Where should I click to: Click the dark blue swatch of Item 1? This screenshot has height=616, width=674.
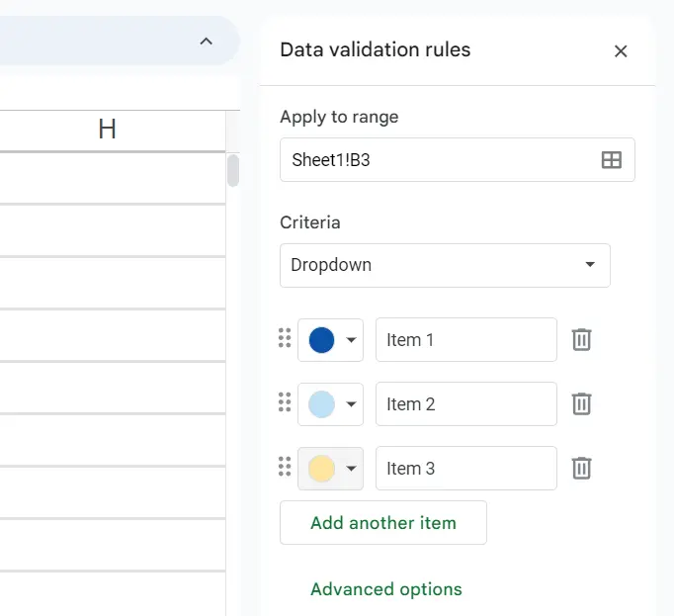click(321, 340)
